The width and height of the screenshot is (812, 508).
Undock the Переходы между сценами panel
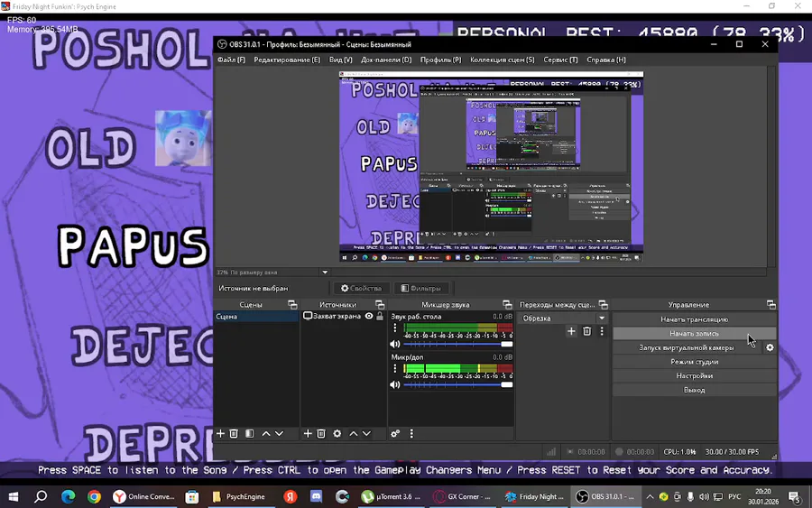(x=604, y=304)
